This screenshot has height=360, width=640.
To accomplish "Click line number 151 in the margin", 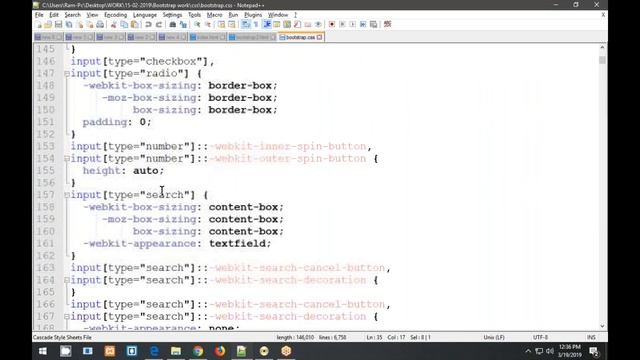I will 45,122.
